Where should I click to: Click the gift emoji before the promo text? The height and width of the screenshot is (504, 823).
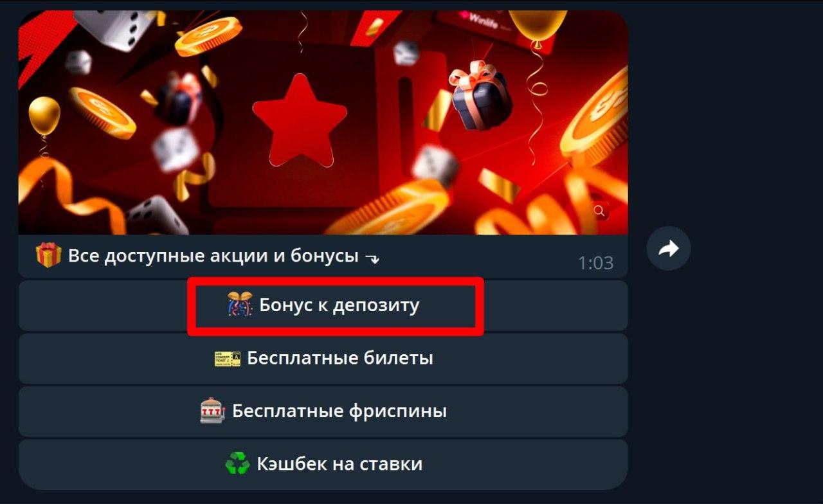(x=48, y=255)
